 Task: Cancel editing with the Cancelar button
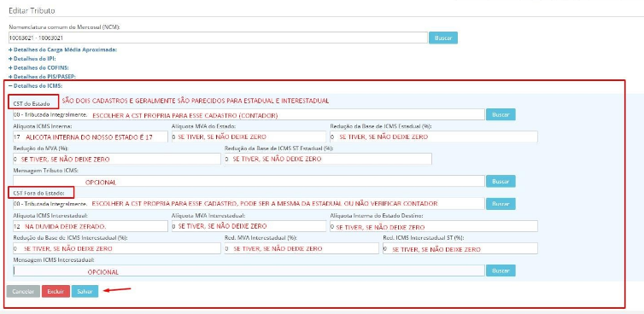(23, 292)
